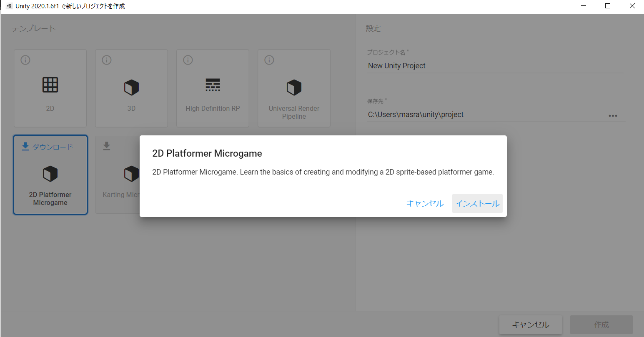This screenshot has height=337, width=644.
Task: Open info for the 2D template
Action: point(25,60)
